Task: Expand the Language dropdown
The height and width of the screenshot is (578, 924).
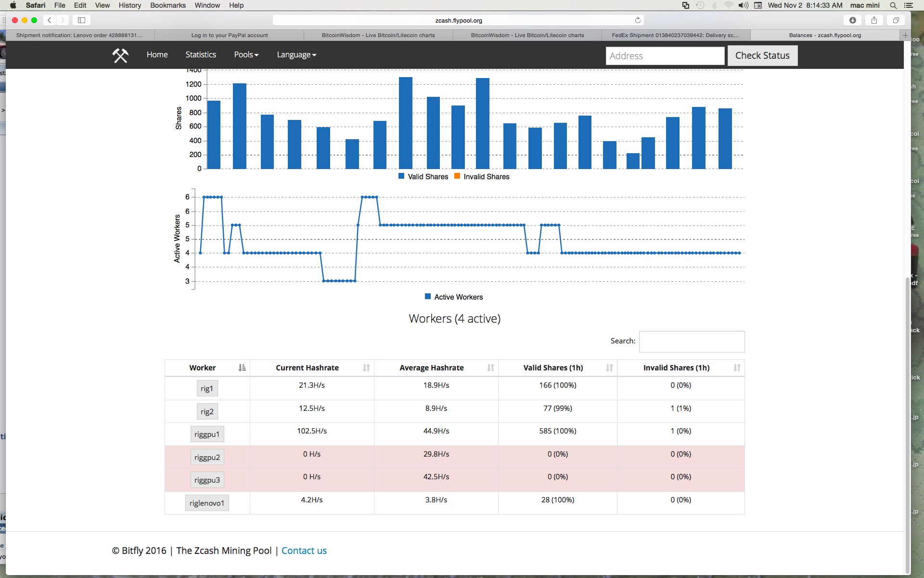Action: [x=296, y=55]
